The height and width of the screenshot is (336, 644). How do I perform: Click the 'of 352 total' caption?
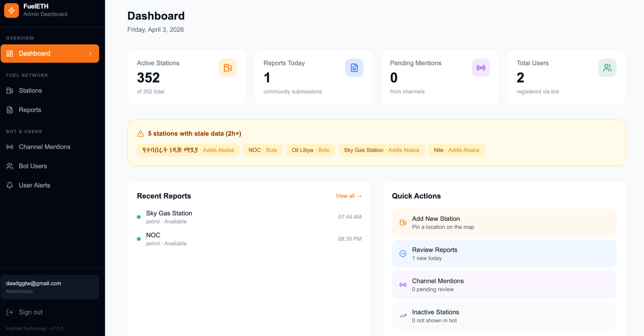tap(151, 91)
